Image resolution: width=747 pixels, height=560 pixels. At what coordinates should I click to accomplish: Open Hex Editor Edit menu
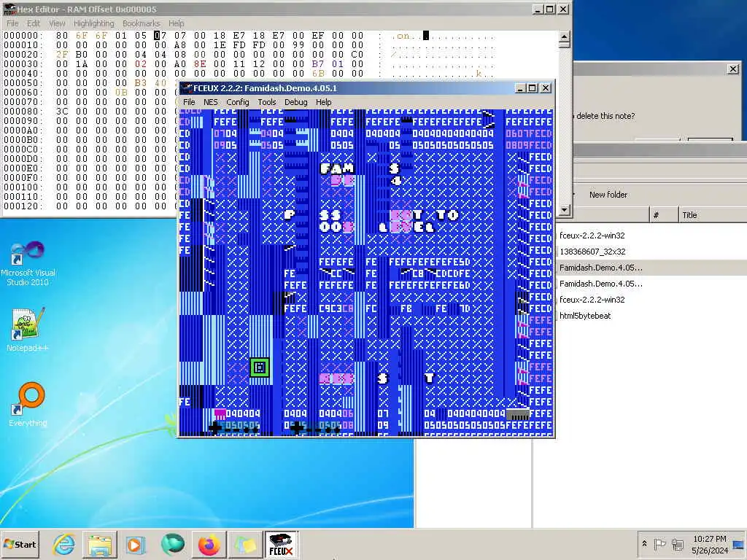(x=34, y=23)
